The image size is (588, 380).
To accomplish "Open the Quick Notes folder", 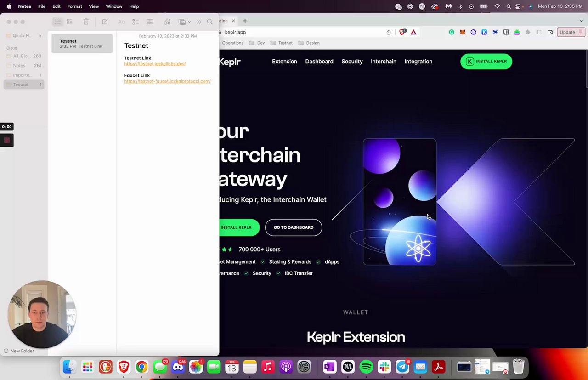I will point(23,35).
